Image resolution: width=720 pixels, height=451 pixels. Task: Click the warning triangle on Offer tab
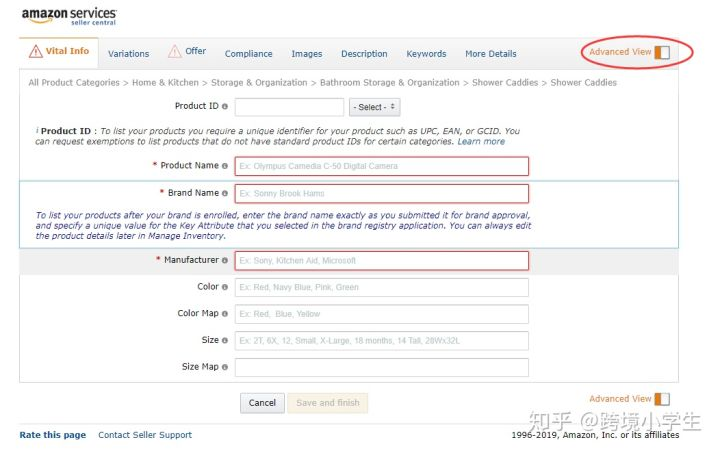174,51
